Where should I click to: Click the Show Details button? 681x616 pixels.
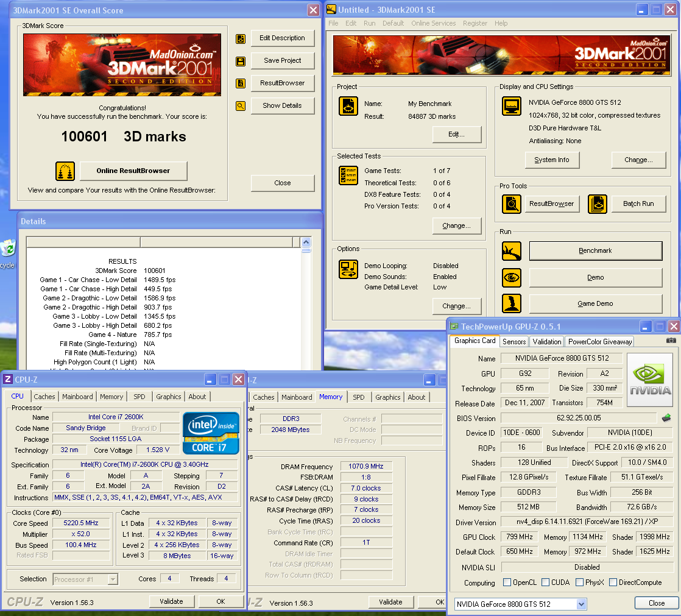click(282, 105)
